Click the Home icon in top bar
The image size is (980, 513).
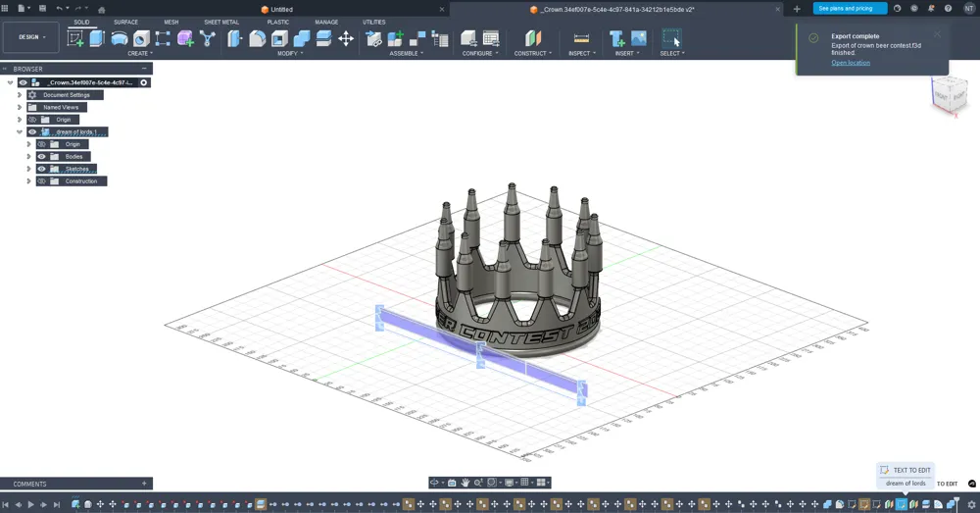click(x=101, y=10)
